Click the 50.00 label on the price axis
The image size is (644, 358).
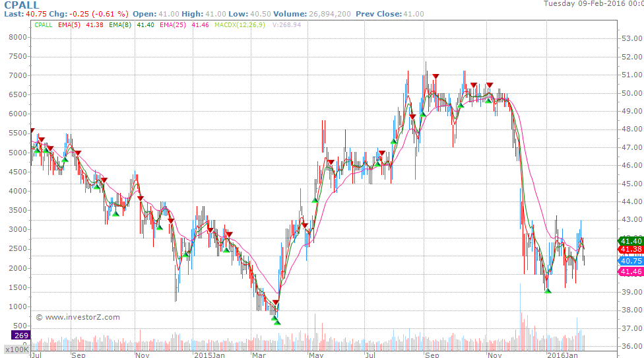point(632,93)
